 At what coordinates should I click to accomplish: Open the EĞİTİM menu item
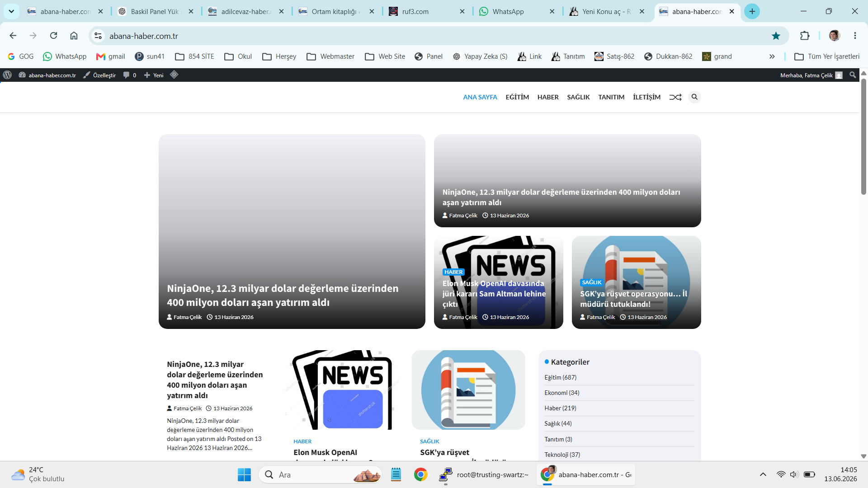point(517,97)
